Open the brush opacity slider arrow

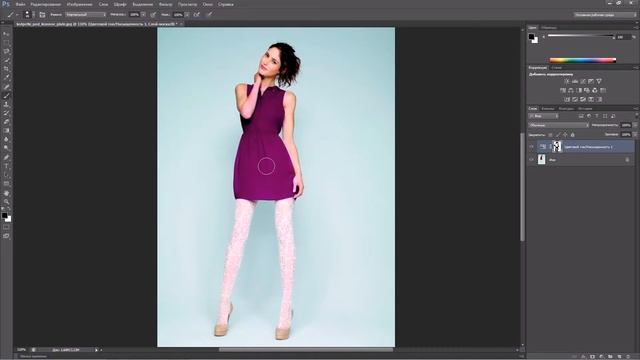coord(143,15)
